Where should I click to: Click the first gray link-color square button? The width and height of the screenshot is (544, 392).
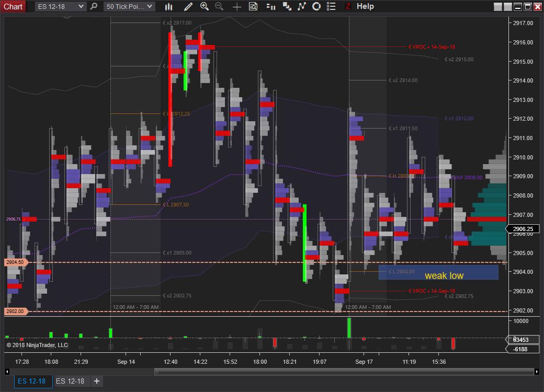(498, 7)
